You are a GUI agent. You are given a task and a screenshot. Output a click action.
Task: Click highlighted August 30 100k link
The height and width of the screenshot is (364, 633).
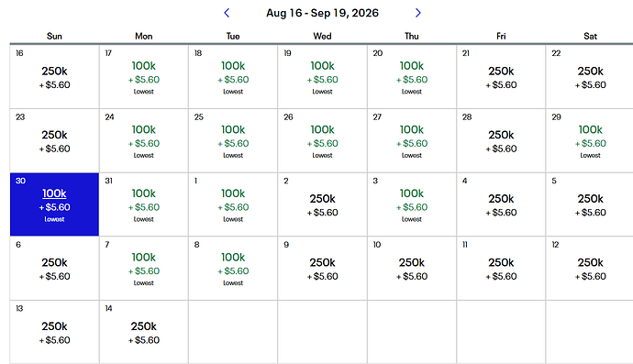54,193
